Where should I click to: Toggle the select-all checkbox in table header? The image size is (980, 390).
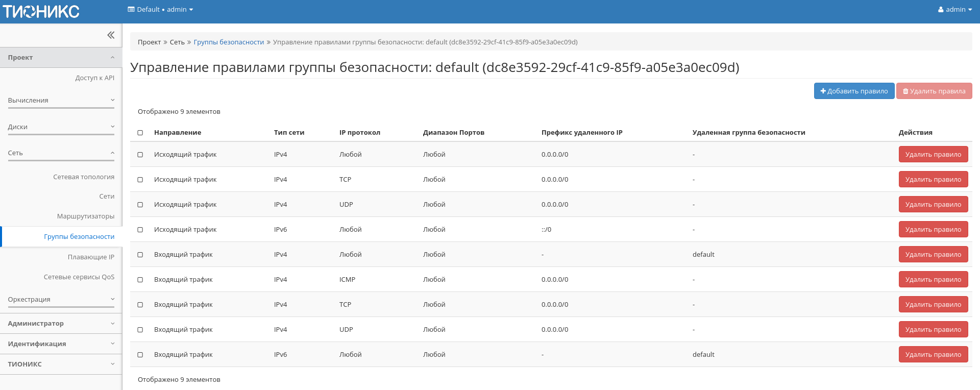140,133
